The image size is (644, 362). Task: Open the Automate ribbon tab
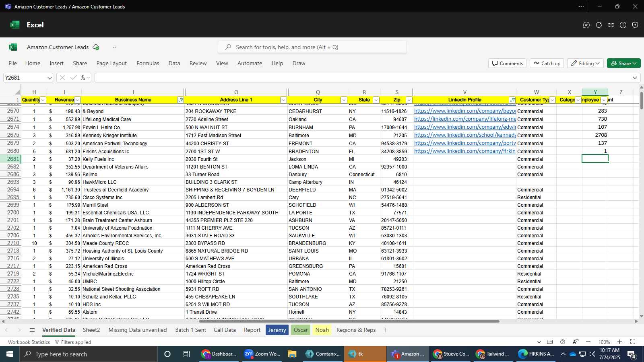point(250,63)
